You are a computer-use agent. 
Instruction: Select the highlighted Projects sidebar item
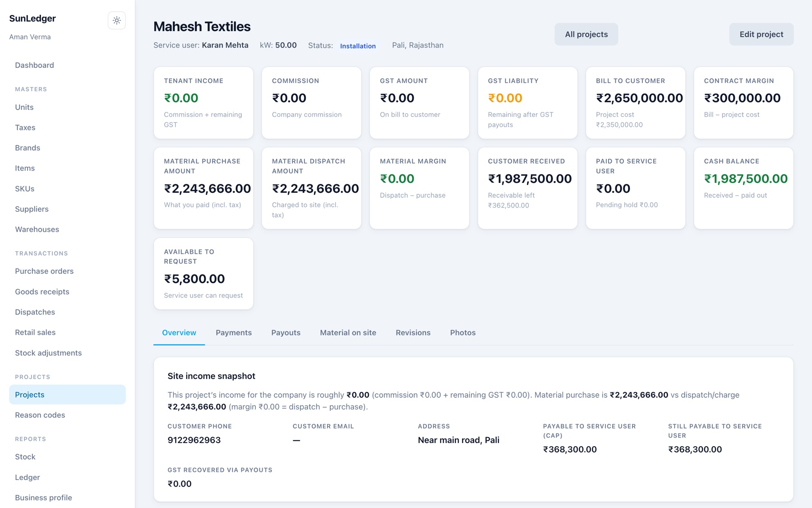coord(67,395)
